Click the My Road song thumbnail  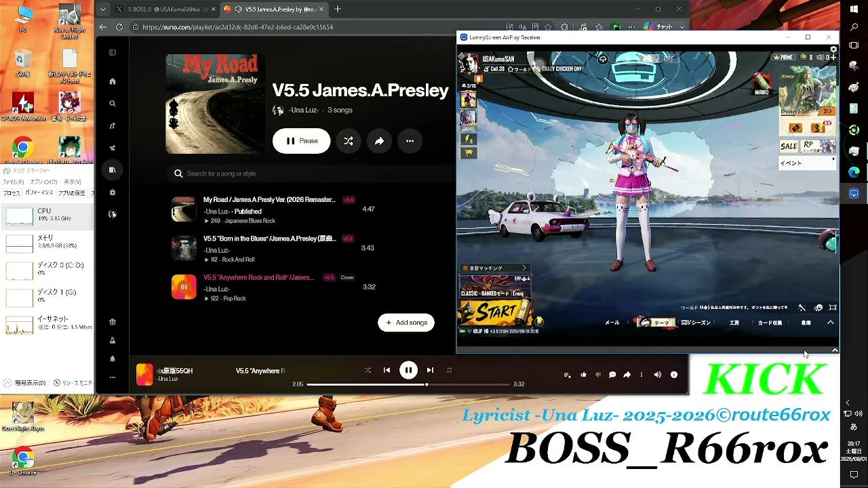(184, 209)
